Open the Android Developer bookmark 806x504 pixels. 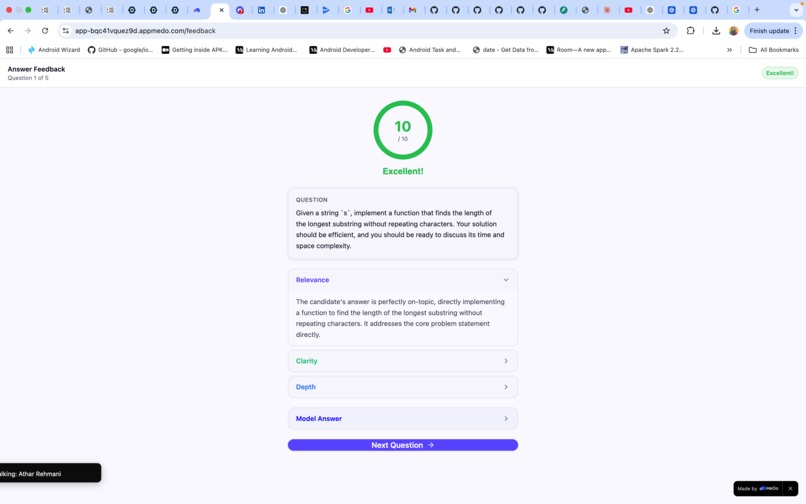pyautogui.click(x=342, y=50)
